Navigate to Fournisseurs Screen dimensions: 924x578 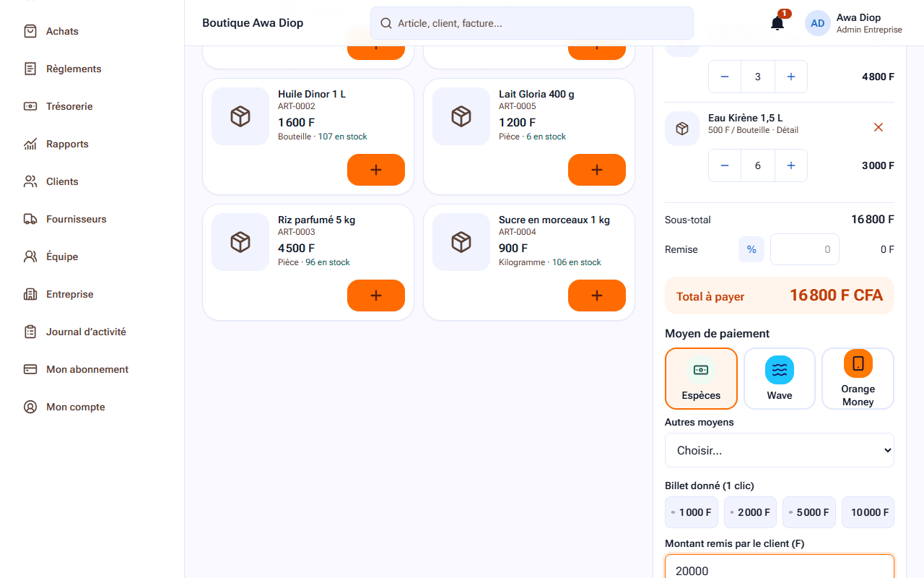click(92, 219)
